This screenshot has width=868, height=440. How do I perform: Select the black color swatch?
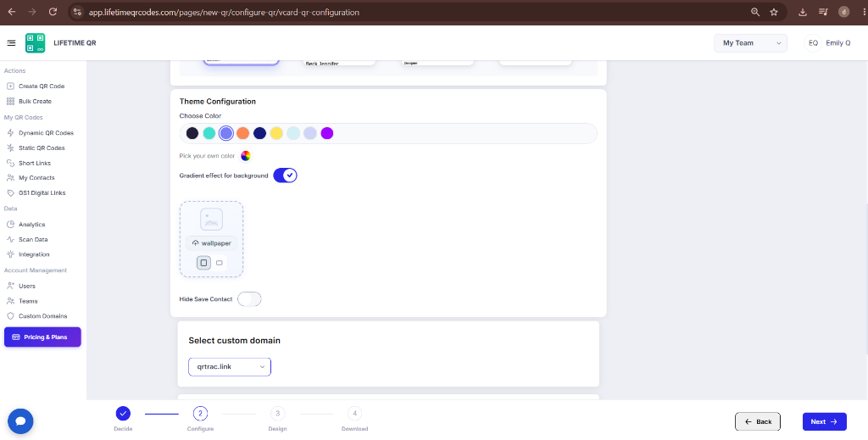(192, 133)
